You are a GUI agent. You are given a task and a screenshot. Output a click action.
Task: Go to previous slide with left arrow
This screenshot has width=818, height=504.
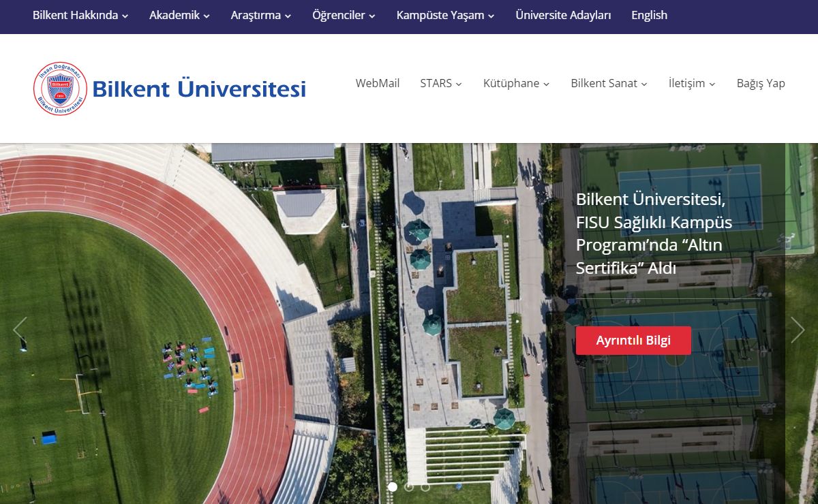pos(20,330)
